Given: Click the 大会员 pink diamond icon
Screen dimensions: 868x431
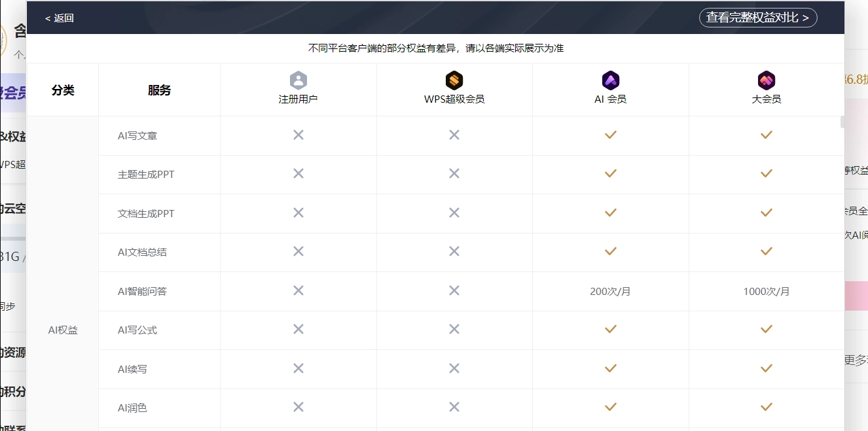Looking at the screenshot, I should click(x=766, y=80).
